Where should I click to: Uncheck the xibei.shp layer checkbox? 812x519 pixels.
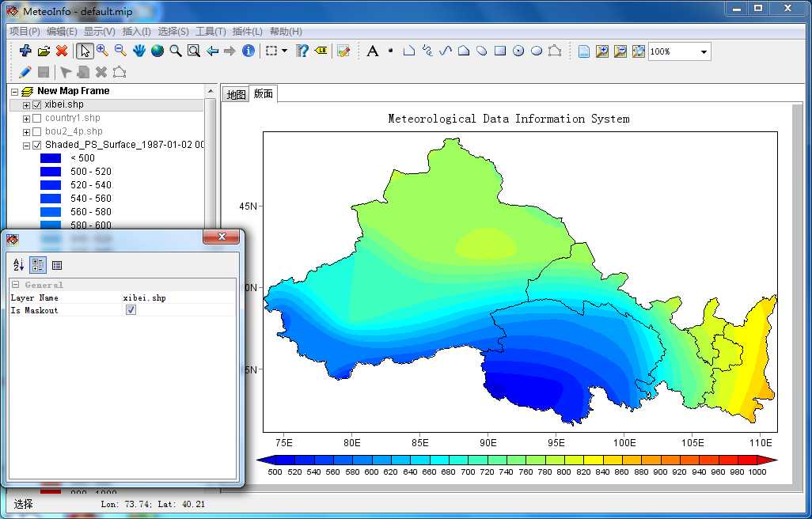point(36,105)
